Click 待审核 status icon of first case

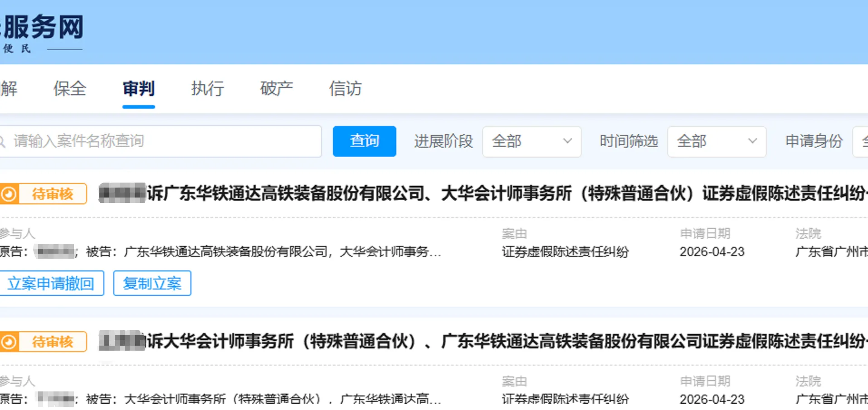9,194
